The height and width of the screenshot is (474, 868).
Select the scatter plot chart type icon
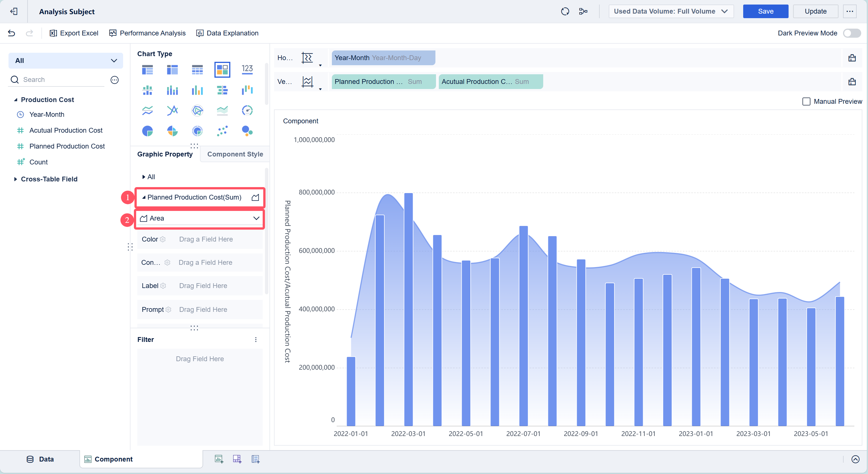222,131
